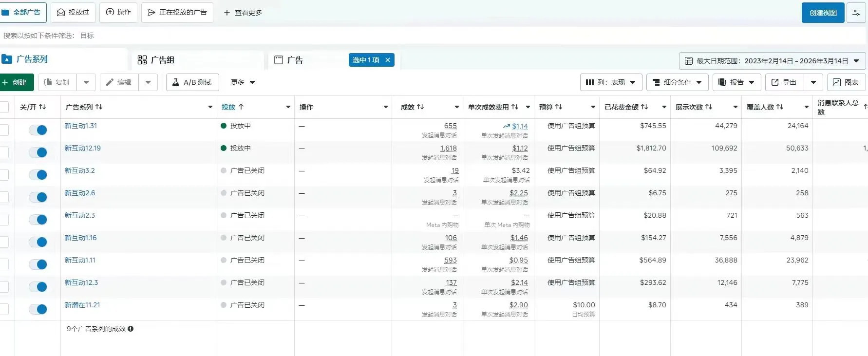The width and height of the screenshot is (868, 356).
Task: Toggle off campaign 新互动1.31
Action: 38,130
